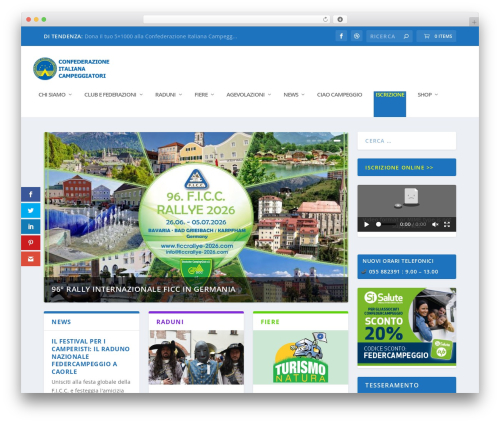The image size is (500, 423).
Task: Share by email via side share bar
Action: (31, 259)
